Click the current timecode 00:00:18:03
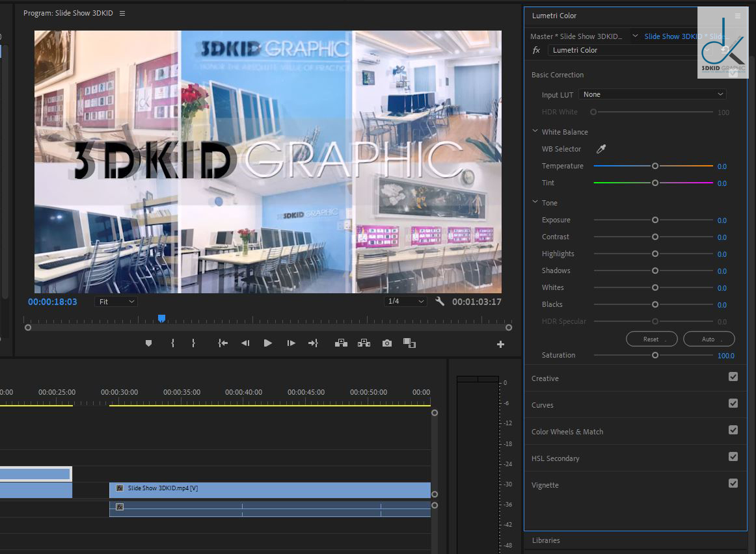The height and width of the screenshot is (554, 756). click(x=53, y=302)
